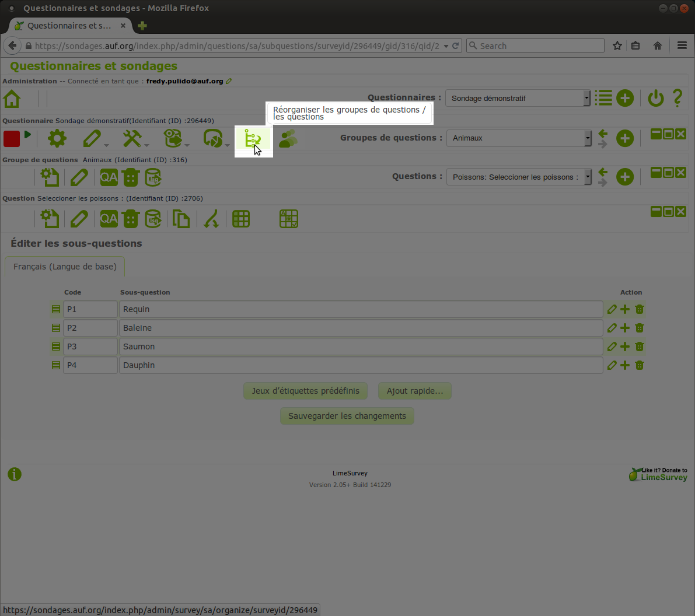
Task: Click the browser back button
Action: (x=12, y=45)
